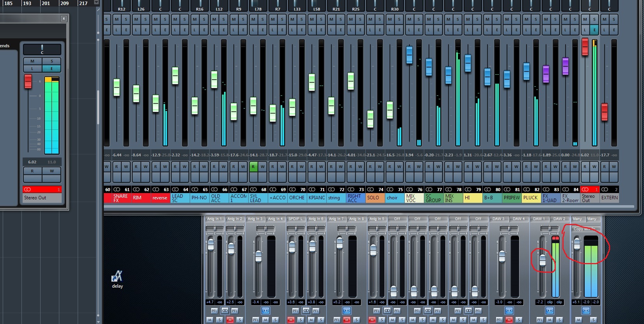Click the red Stereo Out fader in mixer
644x324 pixels.
(585, 47)
